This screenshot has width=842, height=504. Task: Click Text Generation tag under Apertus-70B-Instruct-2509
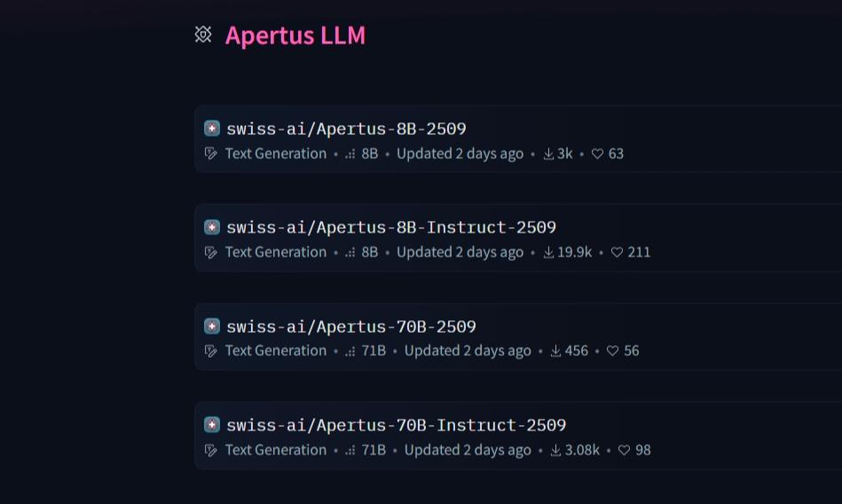click(x=275, y=450)
